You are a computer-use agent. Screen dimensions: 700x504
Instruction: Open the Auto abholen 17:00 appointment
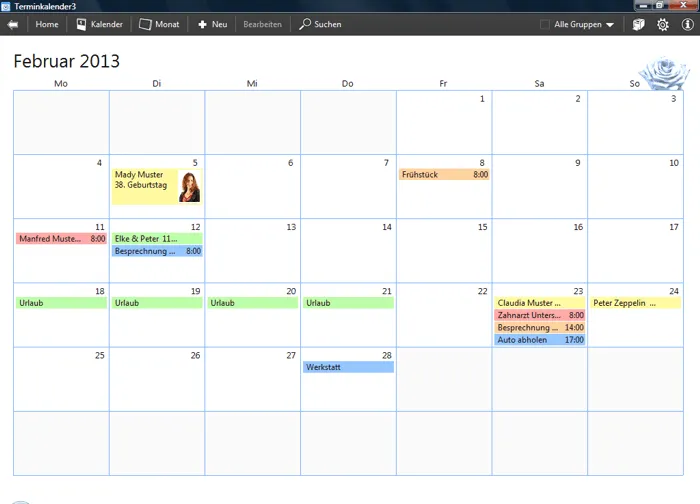540,340
